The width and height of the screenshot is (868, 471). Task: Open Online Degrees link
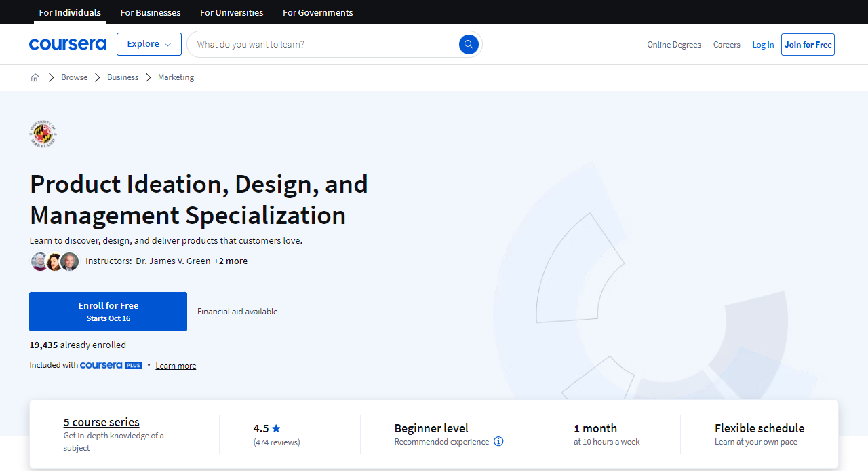674,44
